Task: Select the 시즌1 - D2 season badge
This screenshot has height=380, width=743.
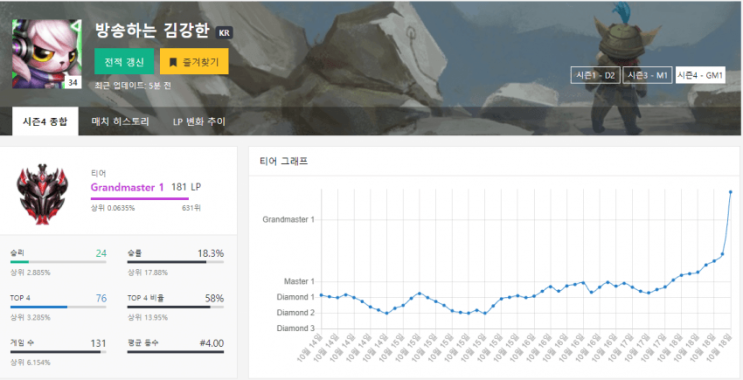Action: pos(596,75)
